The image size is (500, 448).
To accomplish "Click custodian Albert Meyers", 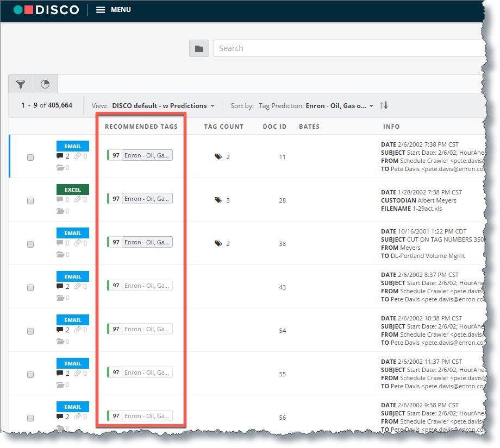I will (x=437, y=200).
